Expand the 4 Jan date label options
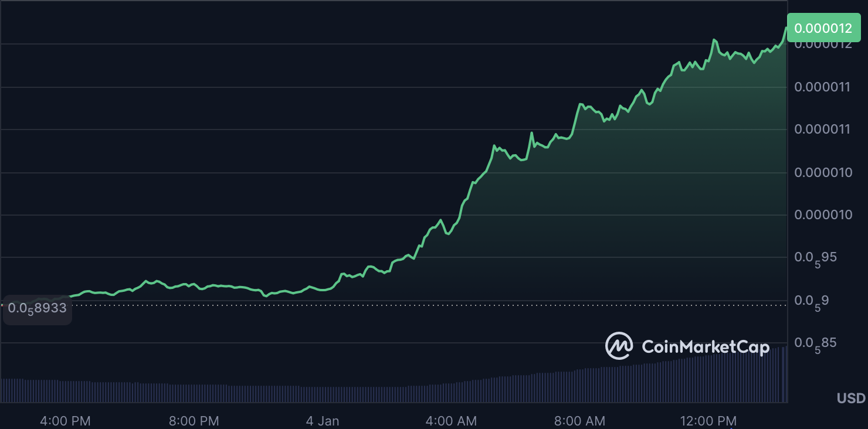The image size is (868, 429). click(323, 421)
